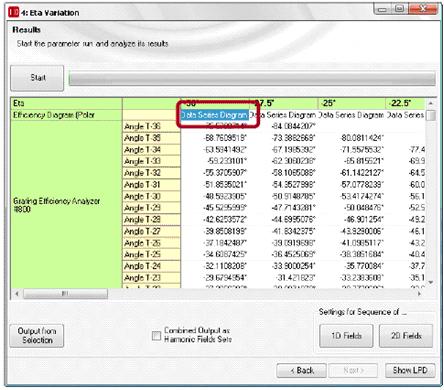This screenshot has height=390, width=444.
Task: Select Data Series Diagram cell under -25° column
Action: [351, 115]
